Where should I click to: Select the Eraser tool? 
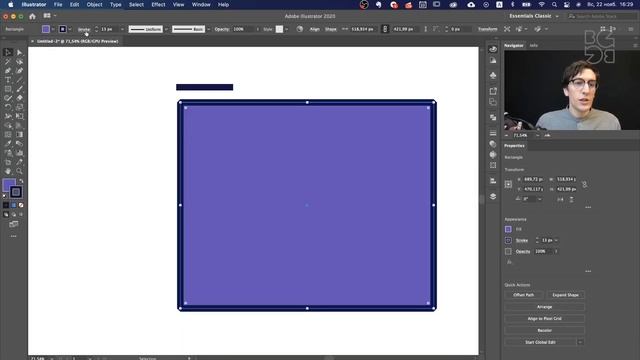[19, 98]
